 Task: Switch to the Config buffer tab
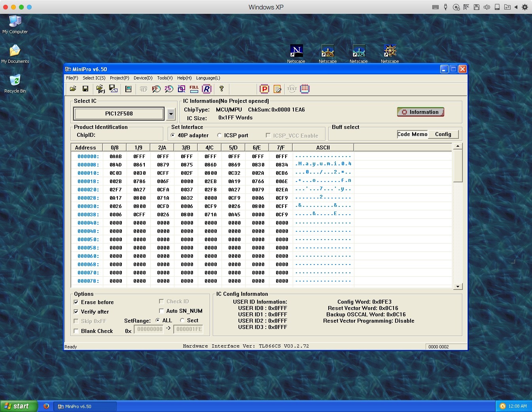(443, 134)
